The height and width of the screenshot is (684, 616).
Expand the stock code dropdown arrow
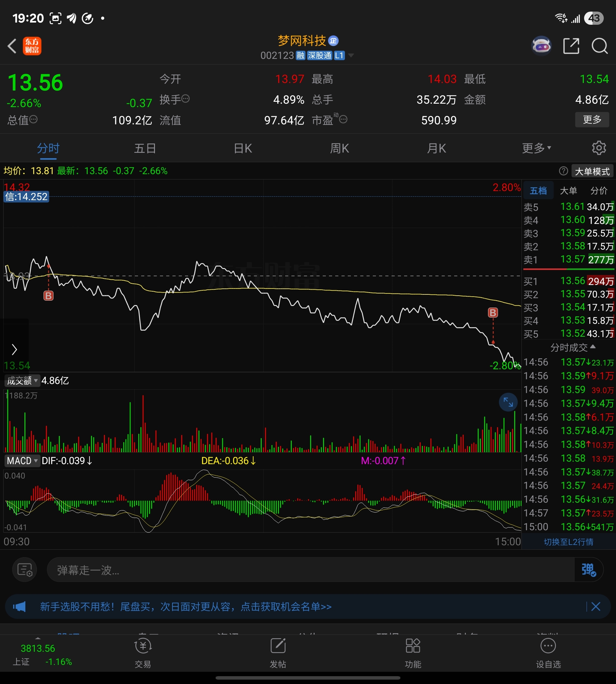(351, 55)
